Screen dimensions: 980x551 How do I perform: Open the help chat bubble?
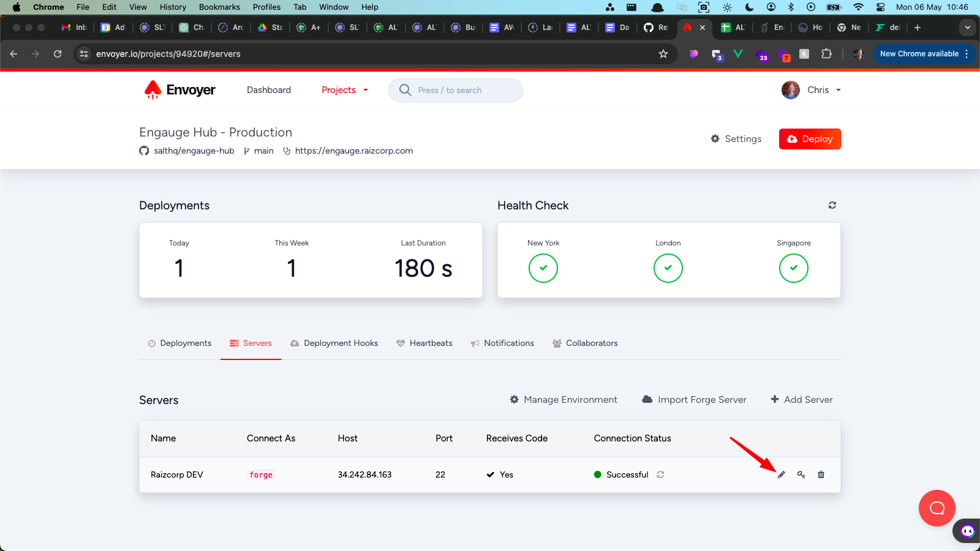937,508
